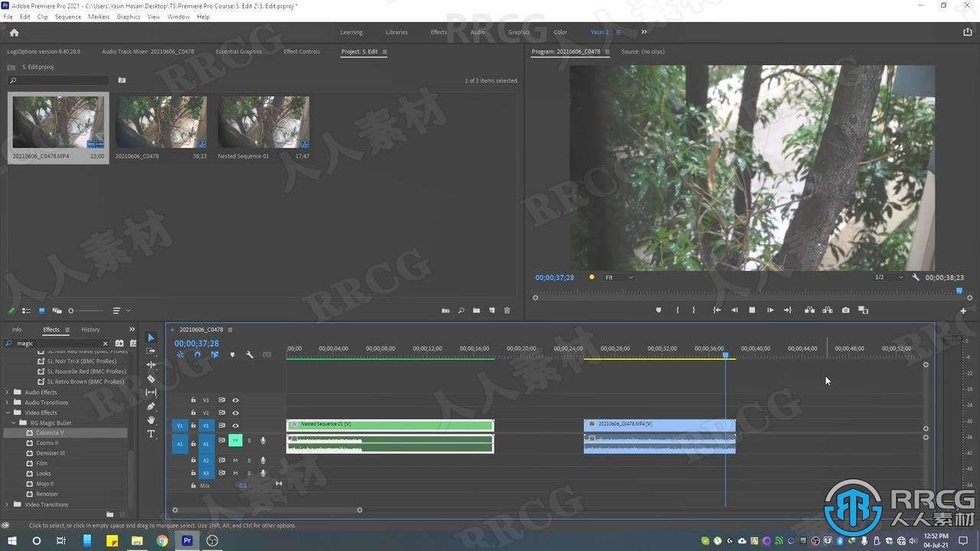Image resolution: width=980 pixels, height=551 pixels.
Task: Select the Type tool
Action: (151, 434)
